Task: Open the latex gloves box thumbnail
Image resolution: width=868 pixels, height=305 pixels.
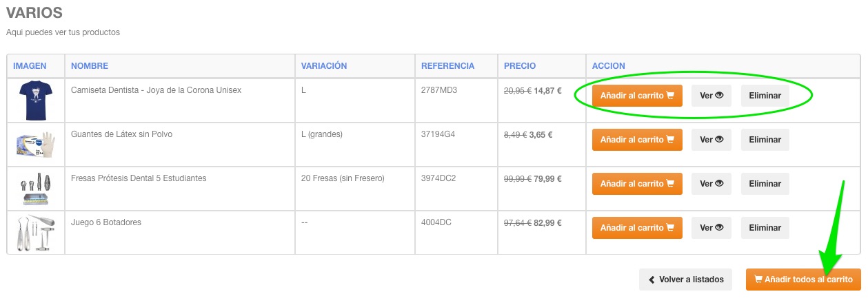Action: 35,145
